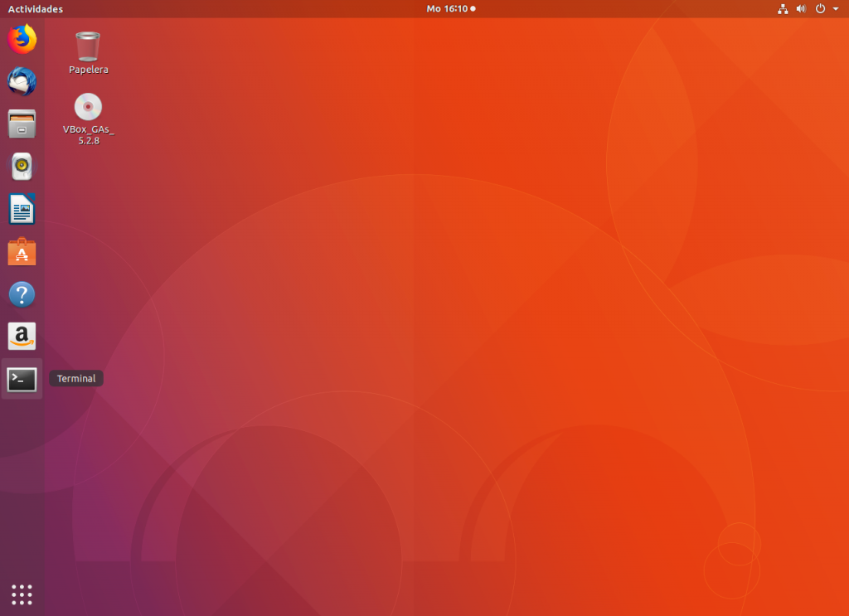This screenshot has height=616, width=849.
Task: Open LibreOffice Writer from dock
Action: pos(22,209)
